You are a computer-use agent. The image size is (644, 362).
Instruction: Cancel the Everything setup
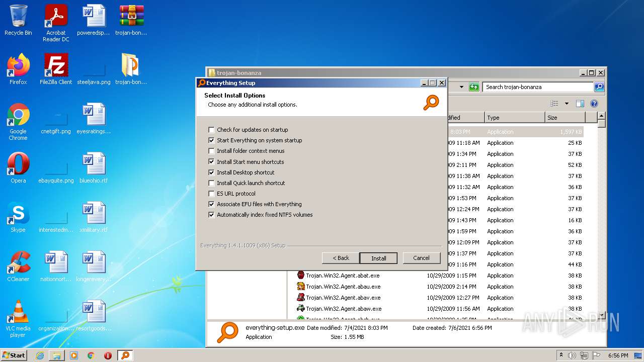[x=422, y=258]
